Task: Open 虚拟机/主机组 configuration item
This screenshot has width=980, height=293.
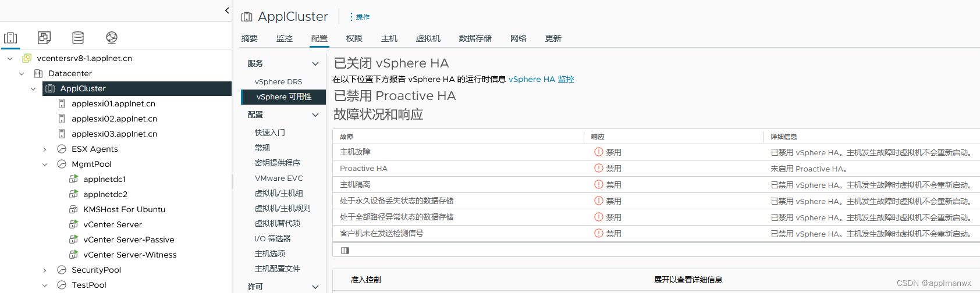Action: point(279,193)
